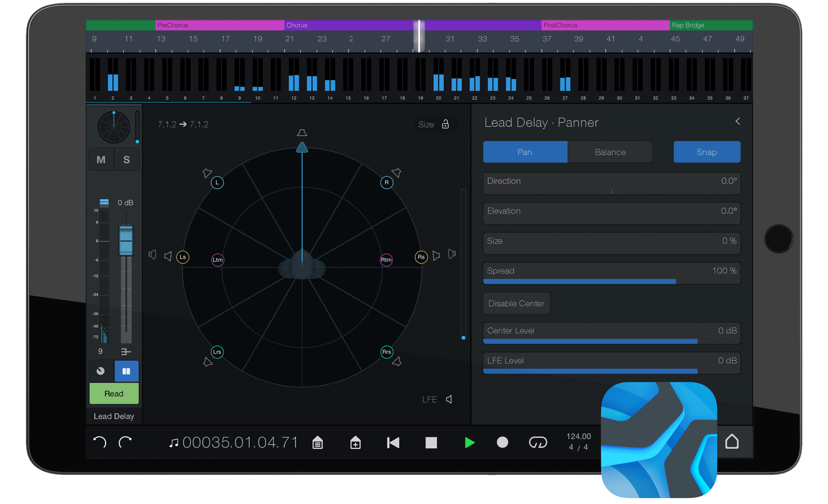
Task: Solo the Lead Delay channel
Action: coord(126,160)
